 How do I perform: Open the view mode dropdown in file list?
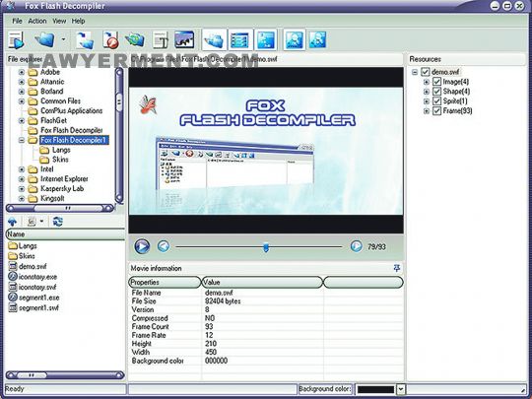coord(41,222)
